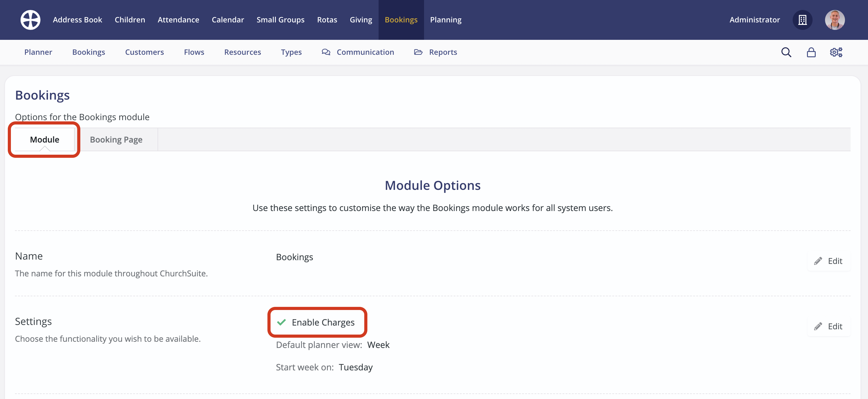Open the Planner section
Viewport: 868px width, 399px height.
(38, 52)
